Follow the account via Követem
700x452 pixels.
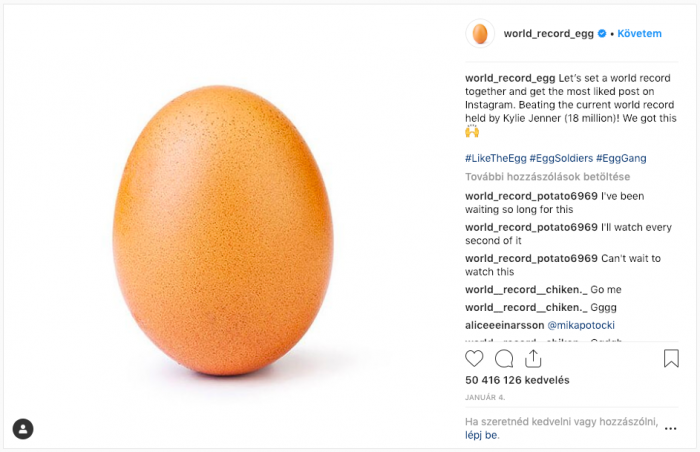point(639,33)
